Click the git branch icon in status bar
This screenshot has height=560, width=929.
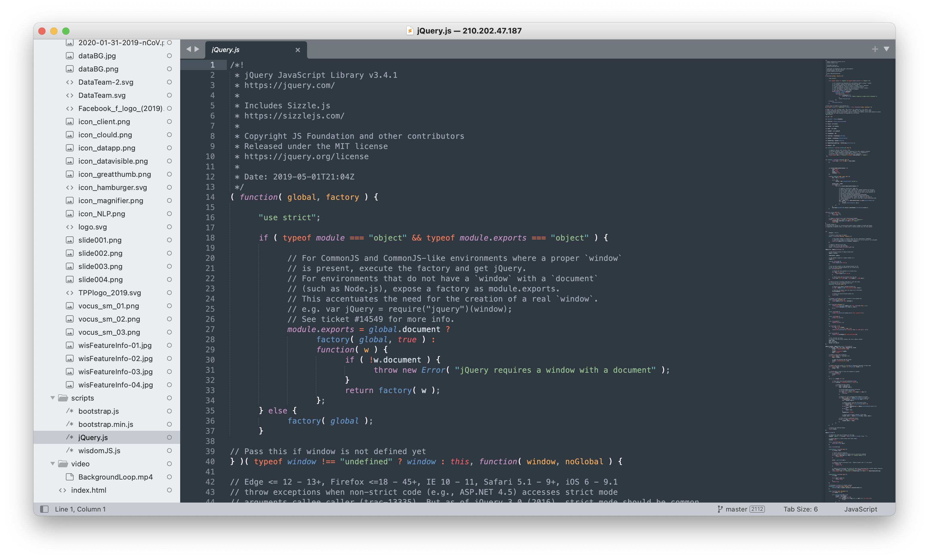[720, 509]
